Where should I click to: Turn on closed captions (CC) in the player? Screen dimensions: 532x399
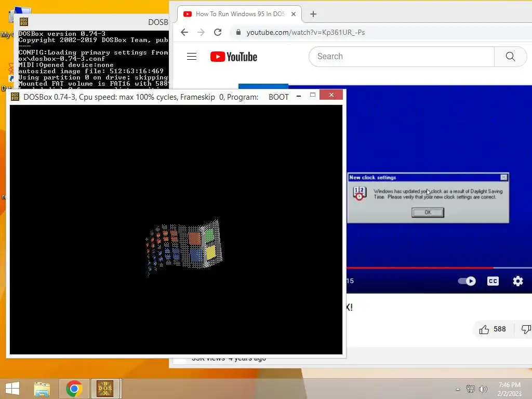click(493, 281)
